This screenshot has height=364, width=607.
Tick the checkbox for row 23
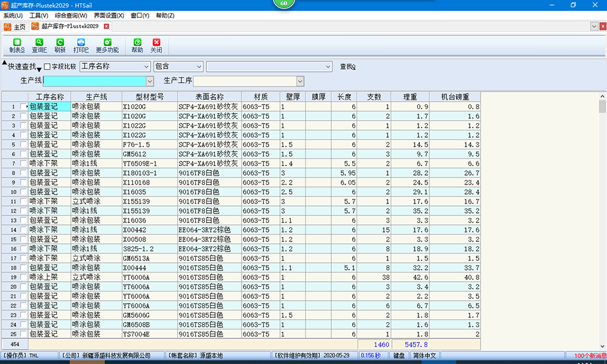coord(23,315)
